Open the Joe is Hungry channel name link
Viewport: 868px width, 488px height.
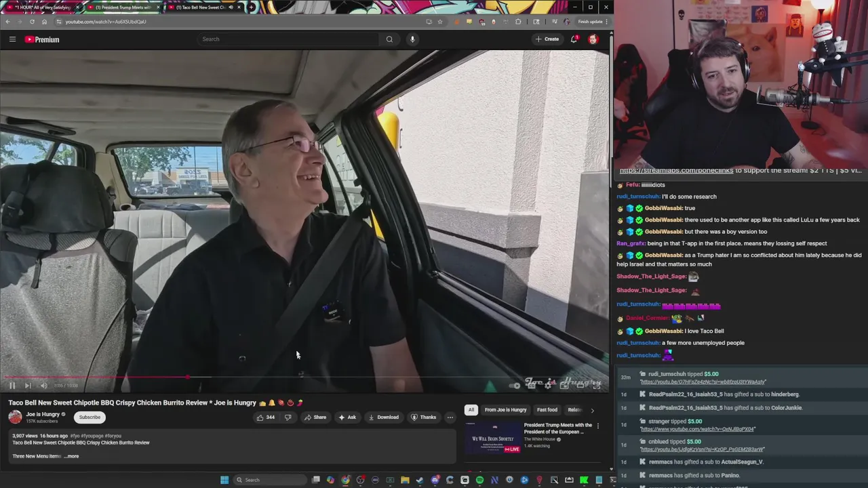tap(43, 414)
